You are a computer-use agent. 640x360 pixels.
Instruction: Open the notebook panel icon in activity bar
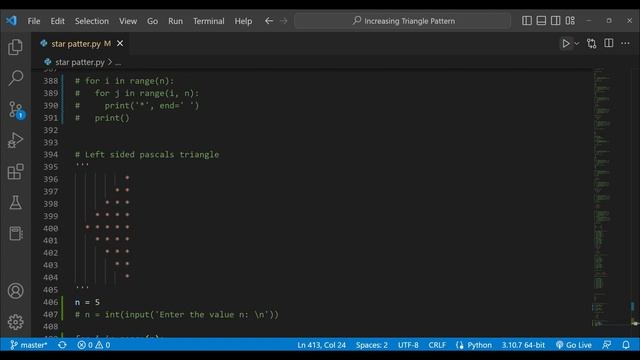(16, 233)
